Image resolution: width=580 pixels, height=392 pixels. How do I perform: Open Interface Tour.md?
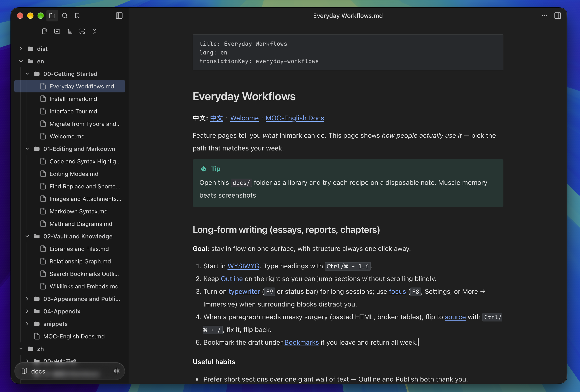tap(70, 111)
